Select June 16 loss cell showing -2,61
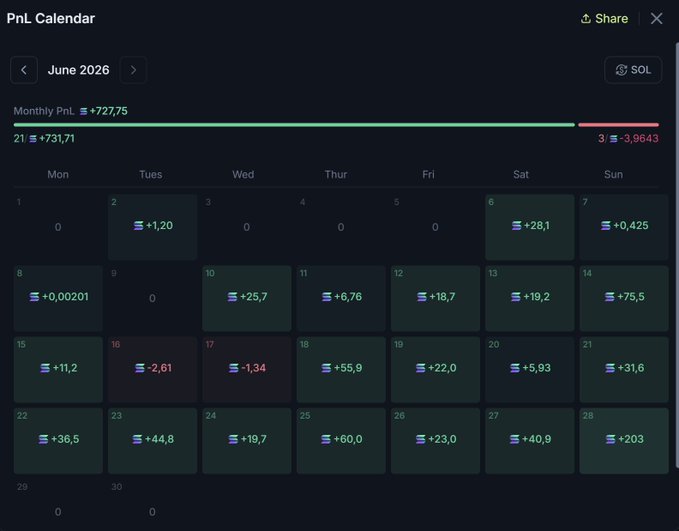 (152, 369)
